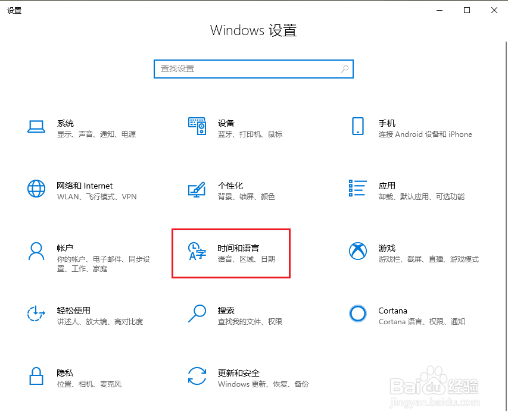Click the text 显示、声音、通知、电源
508x420 pixels.
[x=96, y=134]
